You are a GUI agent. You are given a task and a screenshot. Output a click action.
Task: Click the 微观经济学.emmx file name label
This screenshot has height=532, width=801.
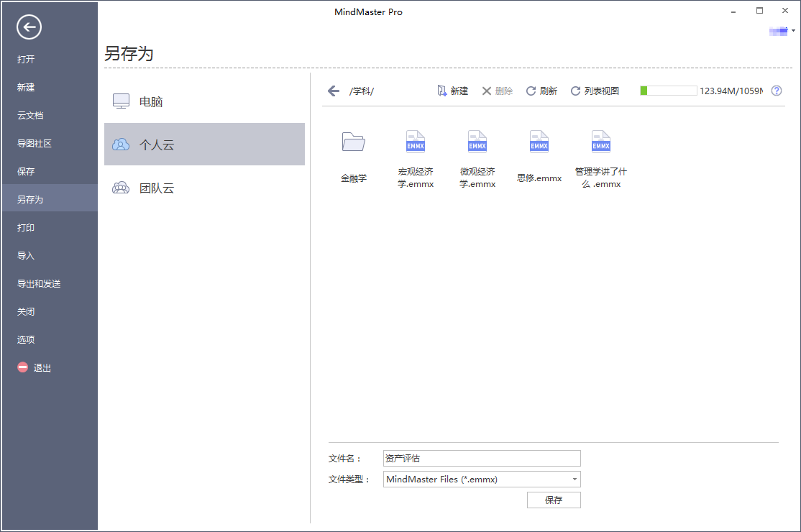477,178
